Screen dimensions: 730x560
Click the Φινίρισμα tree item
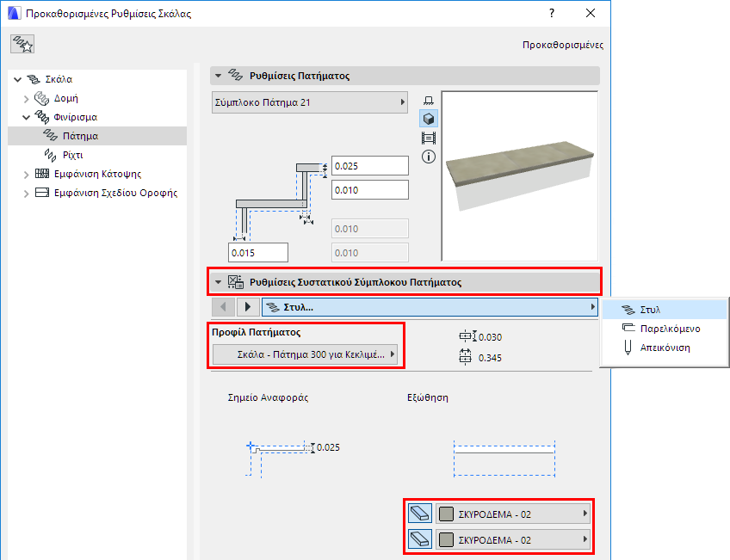click(76, 117)
